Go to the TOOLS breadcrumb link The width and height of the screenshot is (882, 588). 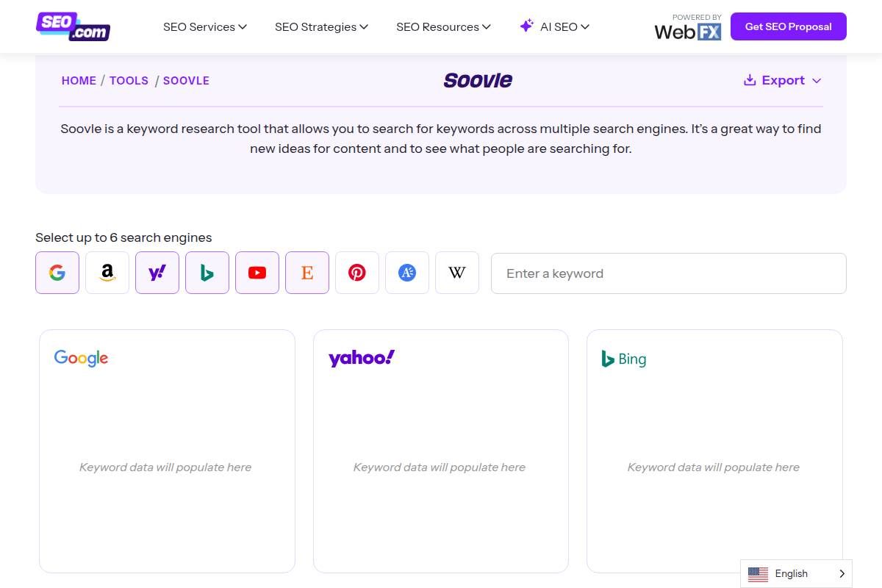[x=129, y=81]
